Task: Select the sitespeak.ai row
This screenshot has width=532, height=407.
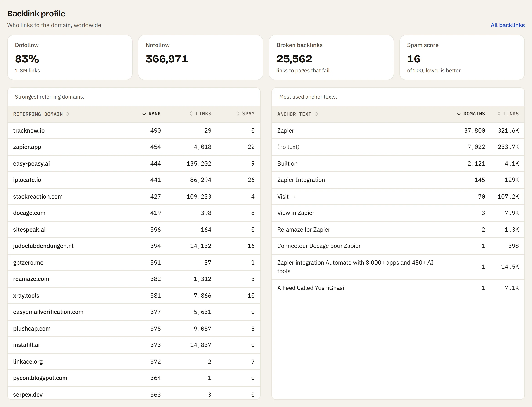Action: click(134, 230)
